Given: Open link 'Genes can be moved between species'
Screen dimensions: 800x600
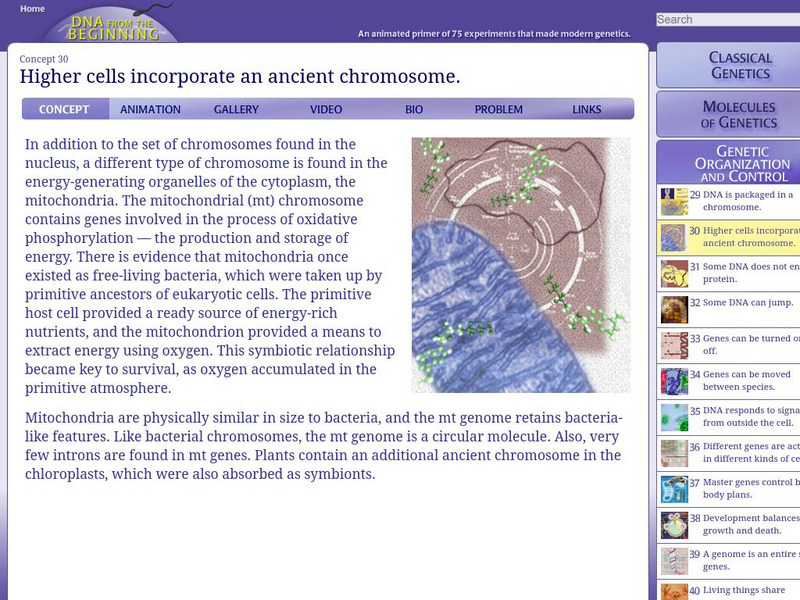Looking at the screenshot, I should (x=746, y=381).
